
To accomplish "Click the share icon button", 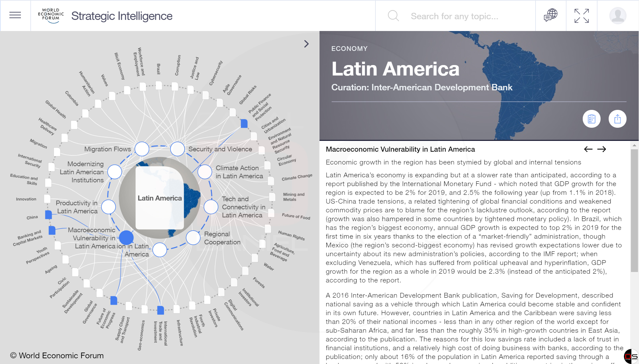I will pos(617,119).
